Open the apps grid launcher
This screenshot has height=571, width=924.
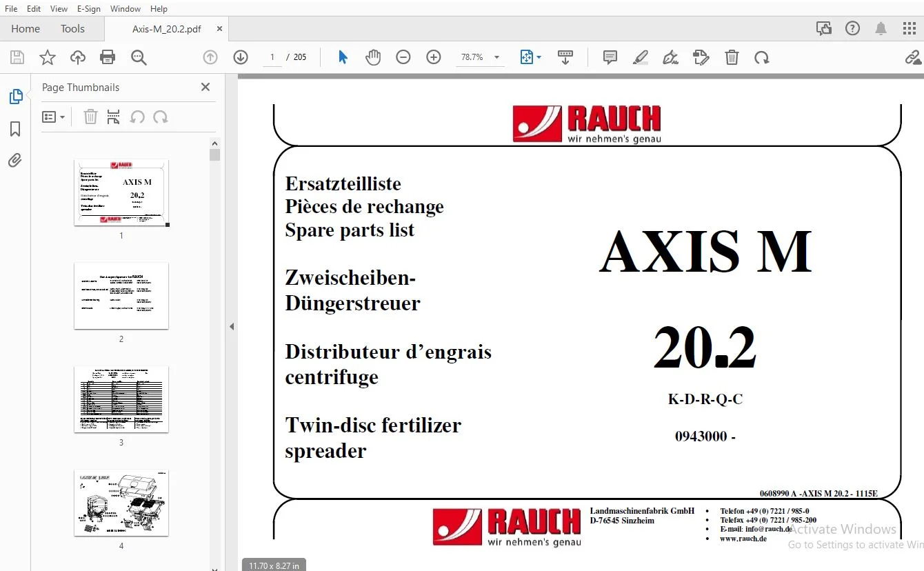[x=910, y=28]
